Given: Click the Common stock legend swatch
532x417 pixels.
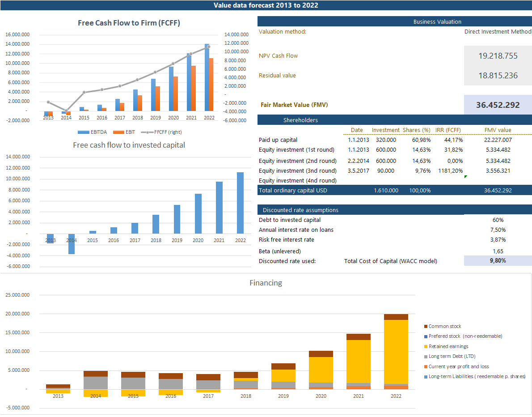Looking at the screenshot, I should 425,327.
